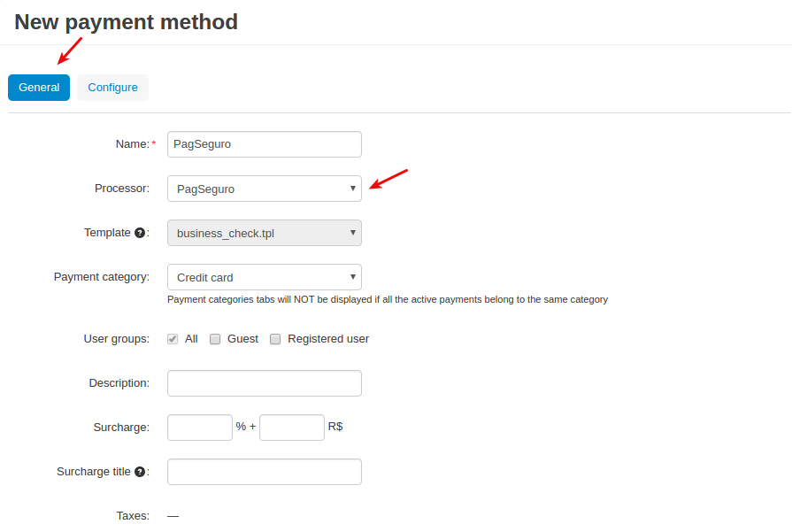Open the business_check.tpl template dropdown
792x532 pixels.
(x=265, y=233)
